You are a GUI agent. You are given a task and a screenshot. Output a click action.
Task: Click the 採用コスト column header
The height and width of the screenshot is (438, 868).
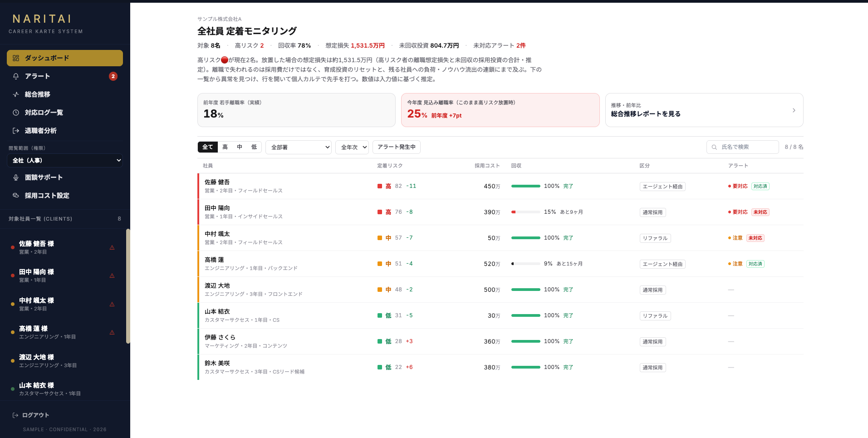(487, 166)
